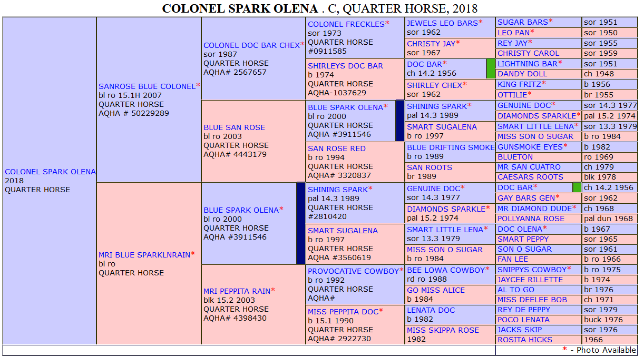Click the MISS DEELEE BOB link
This screenshot has height=357, width=644.
532,300
